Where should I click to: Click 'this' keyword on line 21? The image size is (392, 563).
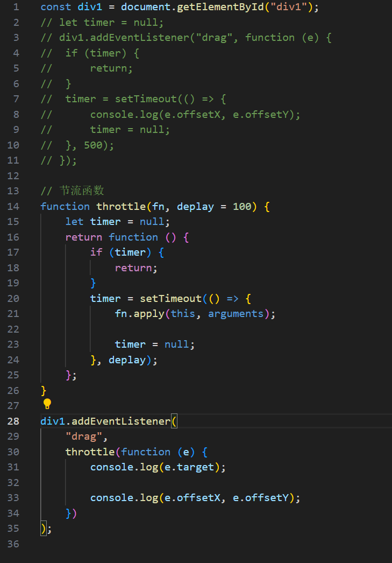click(183, 314)
